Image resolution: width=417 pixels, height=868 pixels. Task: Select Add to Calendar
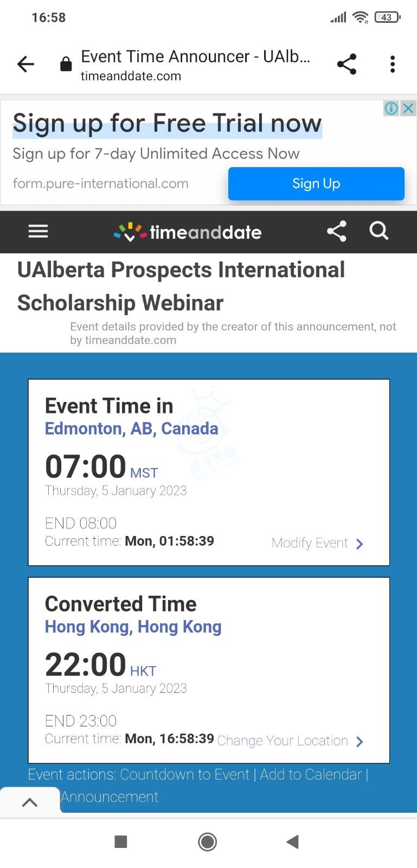pos(310,774)
